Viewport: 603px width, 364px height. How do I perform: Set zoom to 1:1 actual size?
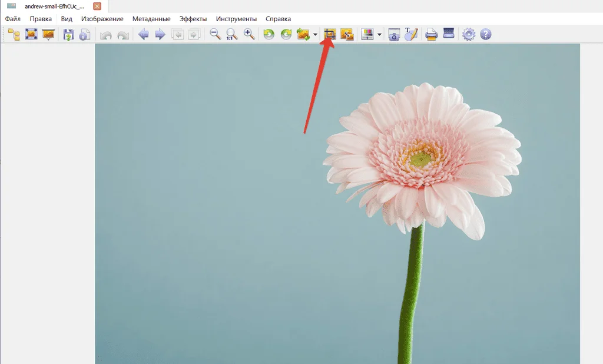pos(232,35)
